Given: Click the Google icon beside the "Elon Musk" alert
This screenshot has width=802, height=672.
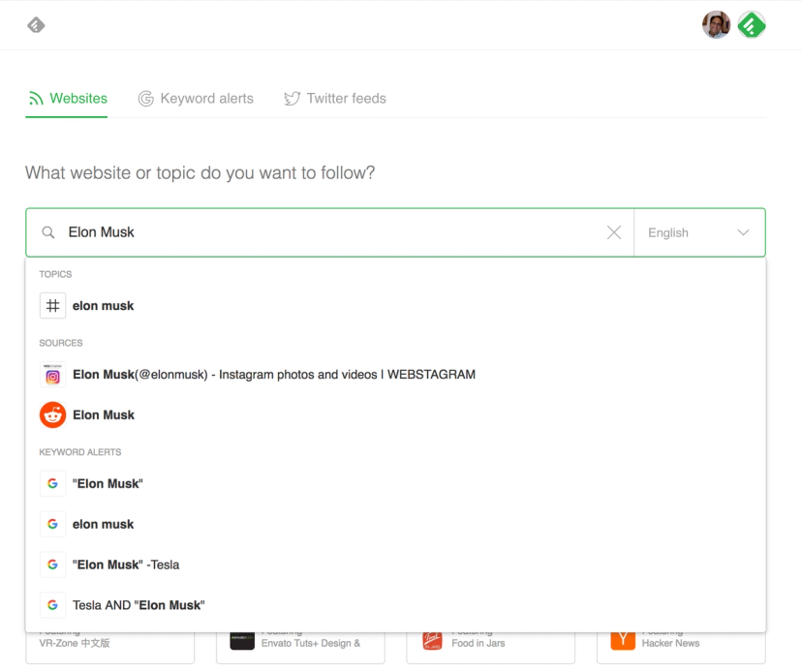Looking at the screenshot, I should point(53,482).
